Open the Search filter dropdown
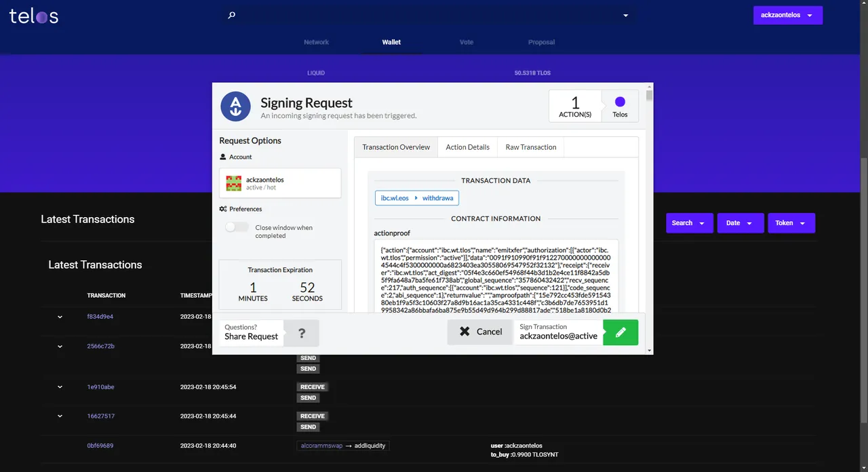868x472 pixels. coord(689,223)
